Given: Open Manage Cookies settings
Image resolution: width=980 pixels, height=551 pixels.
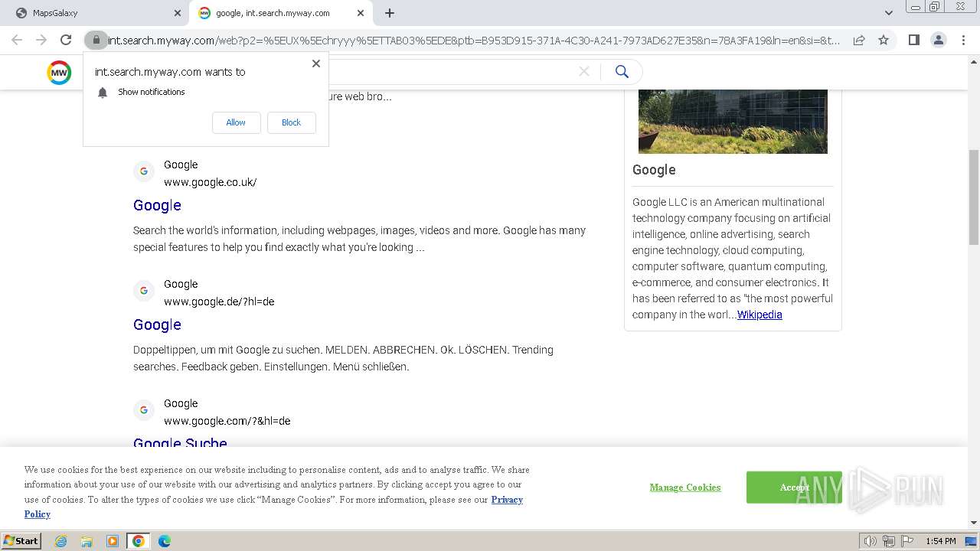Looking at the screenshot, I should (x=685, y=487).
